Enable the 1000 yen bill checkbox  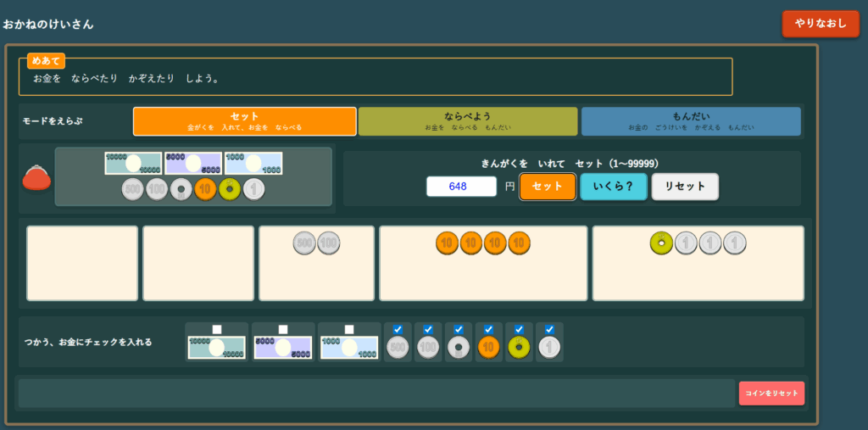[x=349, y=329]
